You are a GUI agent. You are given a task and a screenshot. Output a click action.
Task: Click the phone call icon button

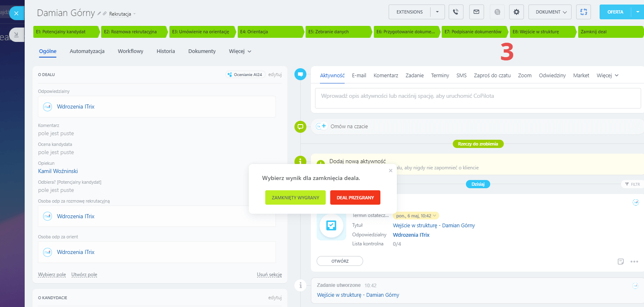[456, 12]
